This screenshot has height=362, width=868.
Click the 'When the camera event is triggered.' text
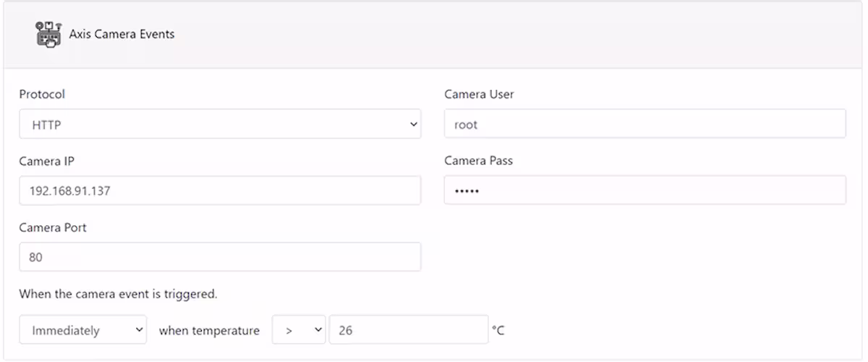(119, 294)
